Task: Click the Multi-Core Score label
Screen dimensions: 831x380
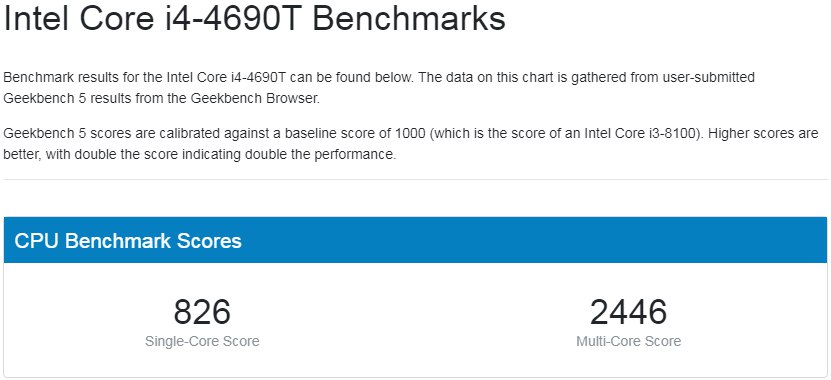Action: pos(629,341)
